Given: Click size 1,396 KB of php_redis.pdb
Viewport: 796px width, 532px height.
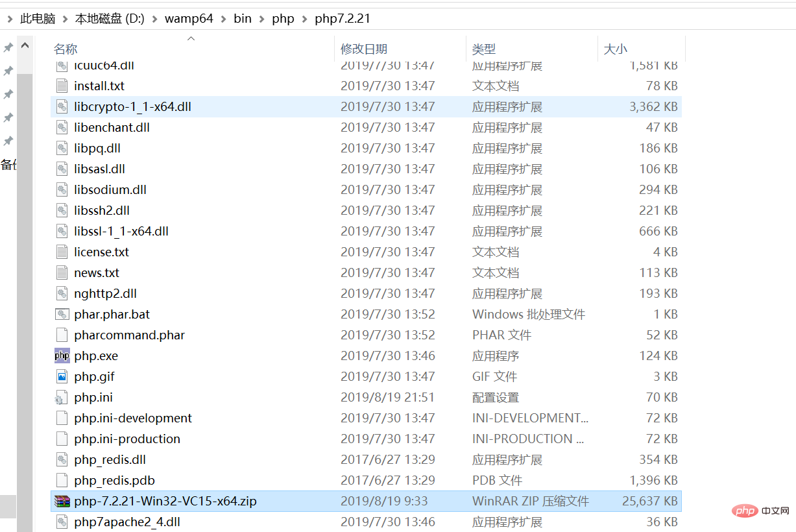Looking at the screenshot, I should (653, 480).
